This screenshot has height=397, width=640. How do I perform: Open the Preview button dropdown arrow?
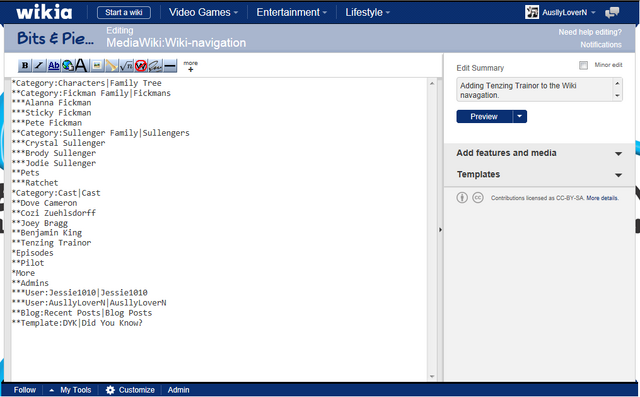[520, 117]
